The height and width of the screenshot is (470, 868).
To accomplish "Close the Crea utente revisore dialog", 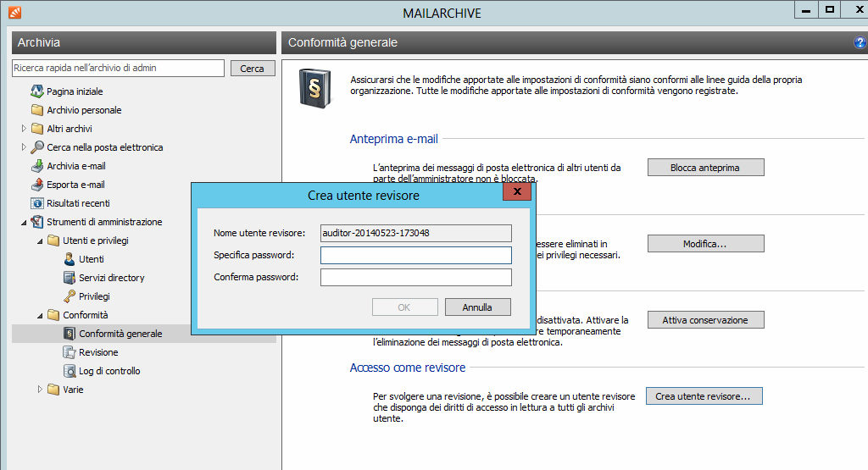I will tap(517, 191).
